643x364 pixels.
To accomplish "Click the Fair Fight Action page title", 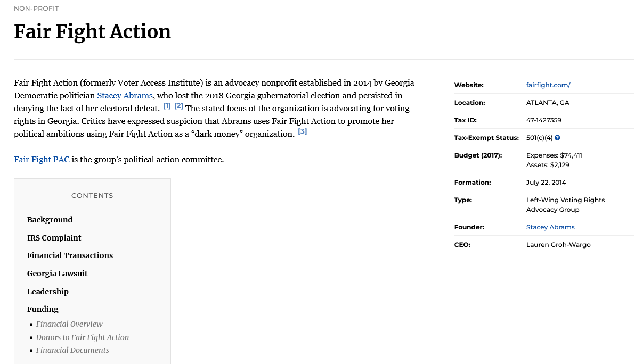I will coord(92,31).
